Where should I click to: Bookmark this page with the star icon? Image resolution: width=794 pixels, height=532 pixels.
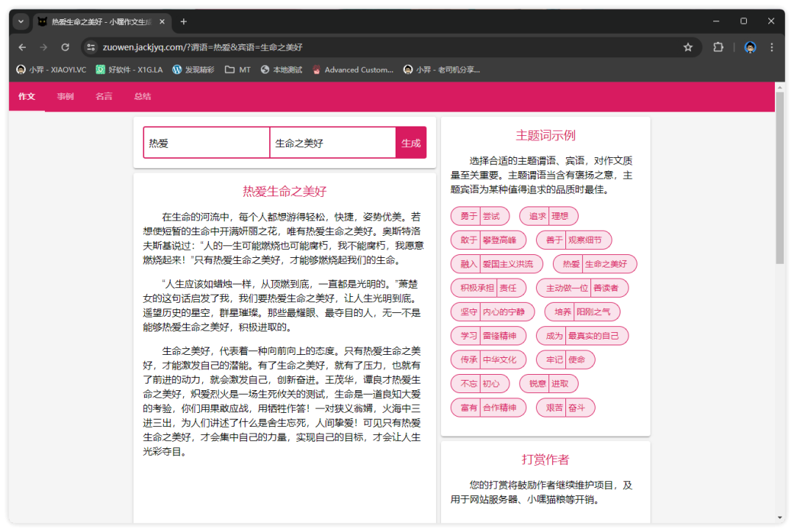(x=688, y=47)
